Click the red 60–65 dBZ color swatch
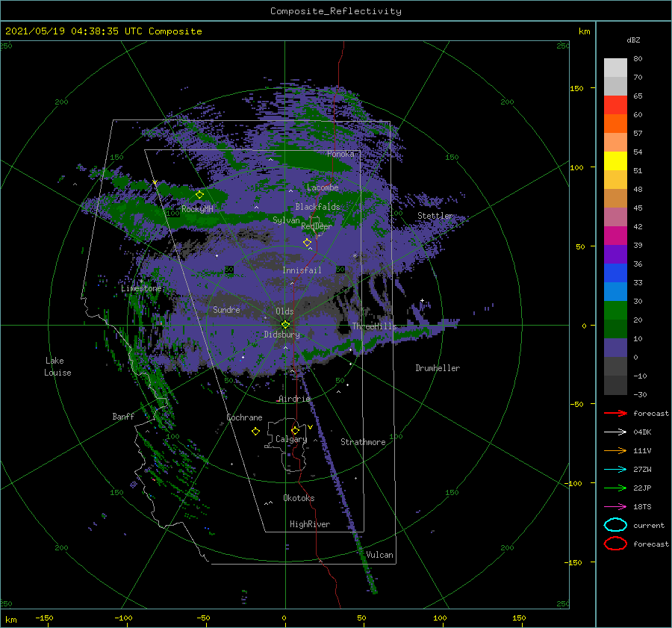The height and width of the screenshot is (628, 672). 615,105
